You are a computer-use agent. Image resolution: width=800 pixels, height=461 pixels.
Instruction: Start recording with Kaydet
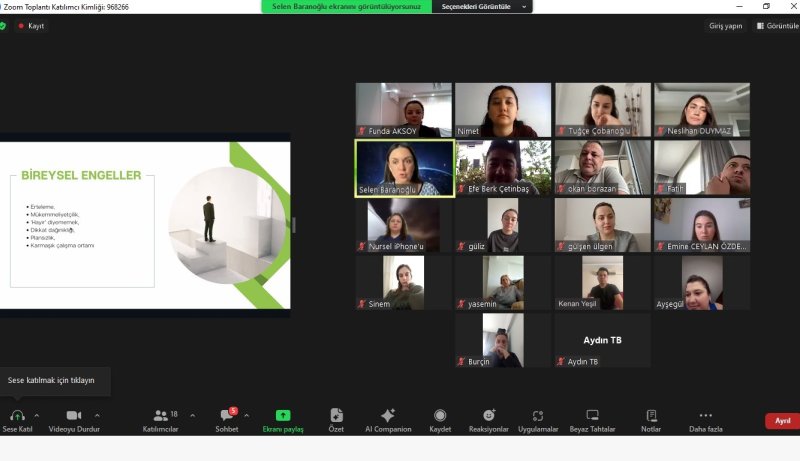tap(440, 416)
